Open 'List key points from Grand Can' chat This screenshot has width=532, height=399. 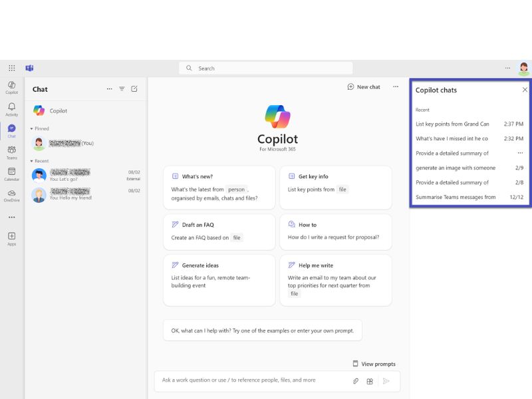(452, 124)
